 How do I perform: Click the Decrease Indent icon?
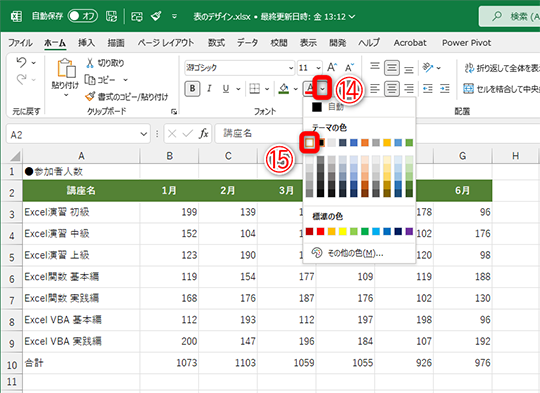(x=428, y=89)
